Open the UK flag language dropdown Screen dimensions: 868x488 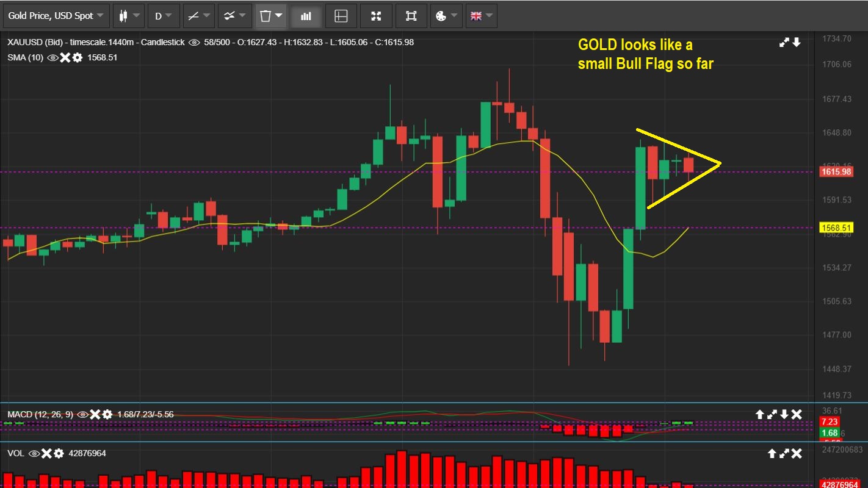pos(481,16)
